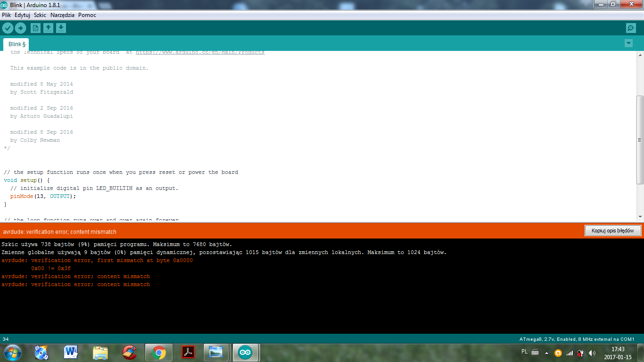Viewport: 644px width, 362px height.
Task: Switch to Google Chrome in taskbar
Action: click(159, 352)
